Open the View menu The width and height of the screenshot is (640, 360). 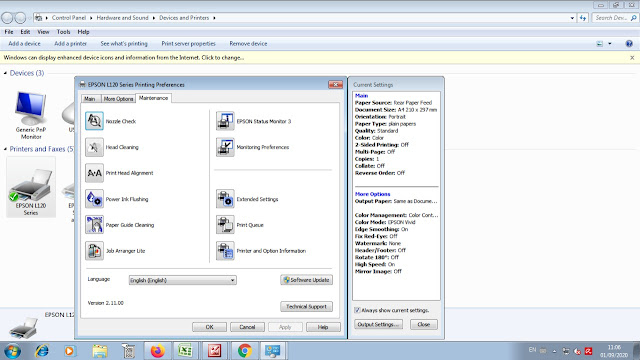coord(43,32)
